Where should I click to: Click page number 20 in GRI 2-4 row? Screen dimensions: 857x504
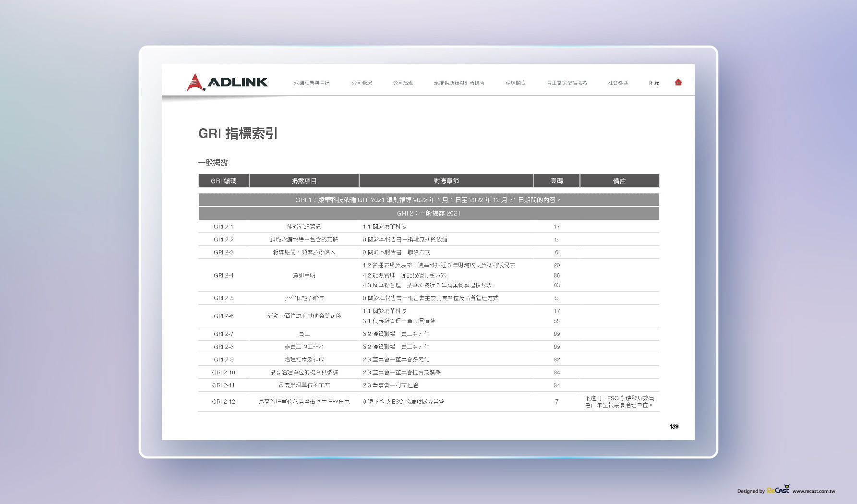(x=556, y=265)
